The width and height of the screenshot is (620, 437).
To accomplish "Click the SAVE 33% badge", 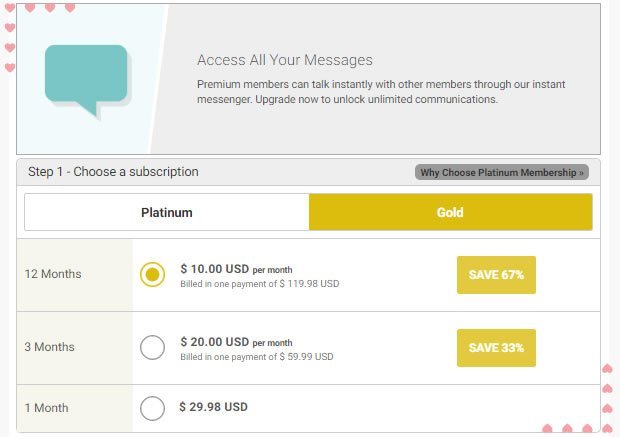I will [x=496, y=348].
